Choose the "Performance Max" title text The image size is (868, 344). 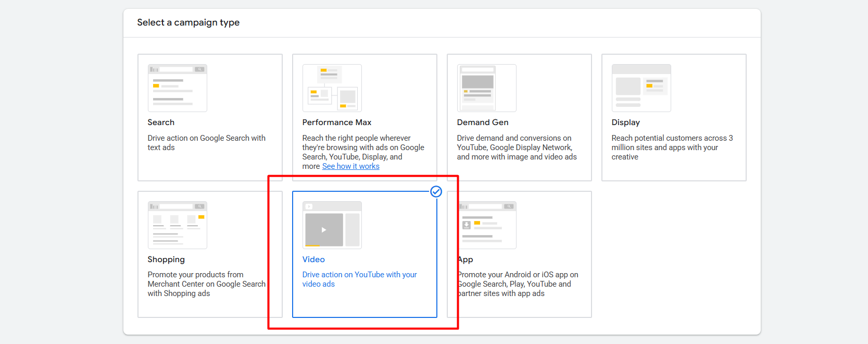coord(336,122)
